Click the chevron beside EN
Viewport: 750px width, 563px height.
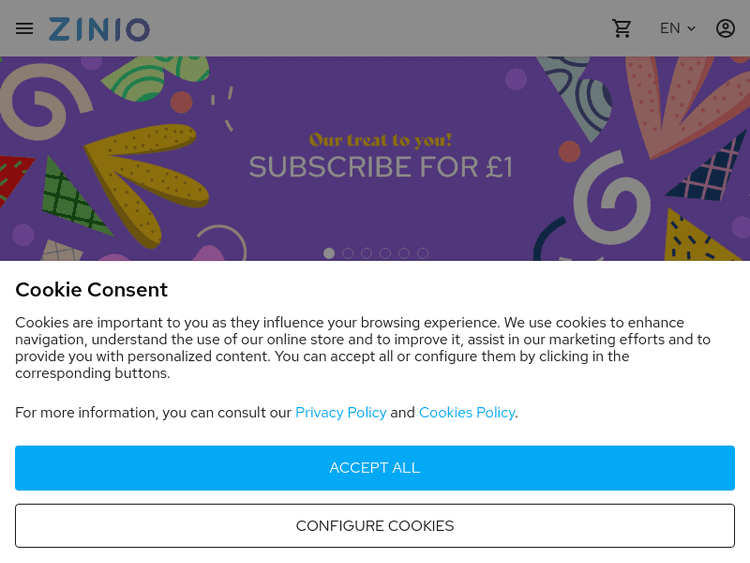pos(691,29)
